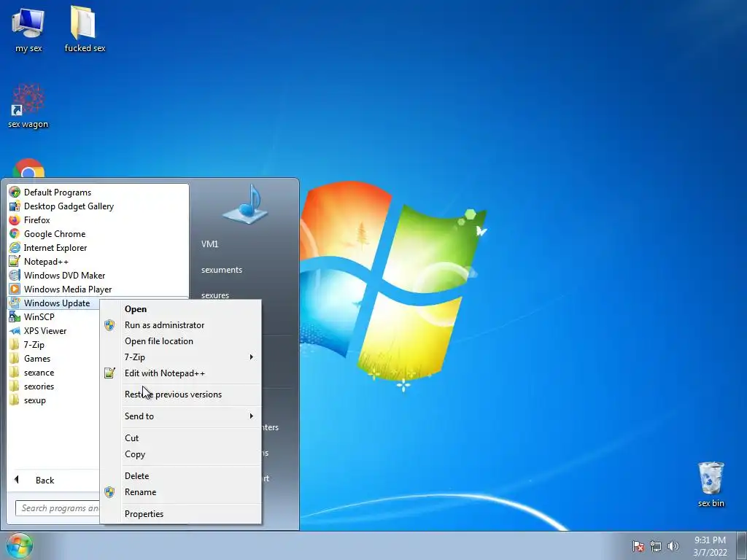Viewport: 747px width, 560px height.
Task: Expand the 7-Zip submenu in context menu
Action: pos(181,357)
